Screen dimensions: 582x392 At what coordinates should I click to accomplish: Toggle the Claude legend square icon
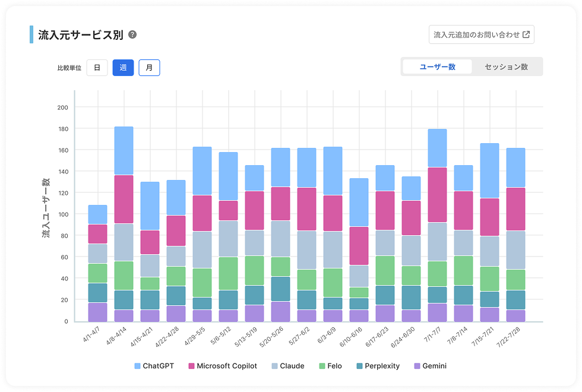pyautogui.click(x=274, y=366)
